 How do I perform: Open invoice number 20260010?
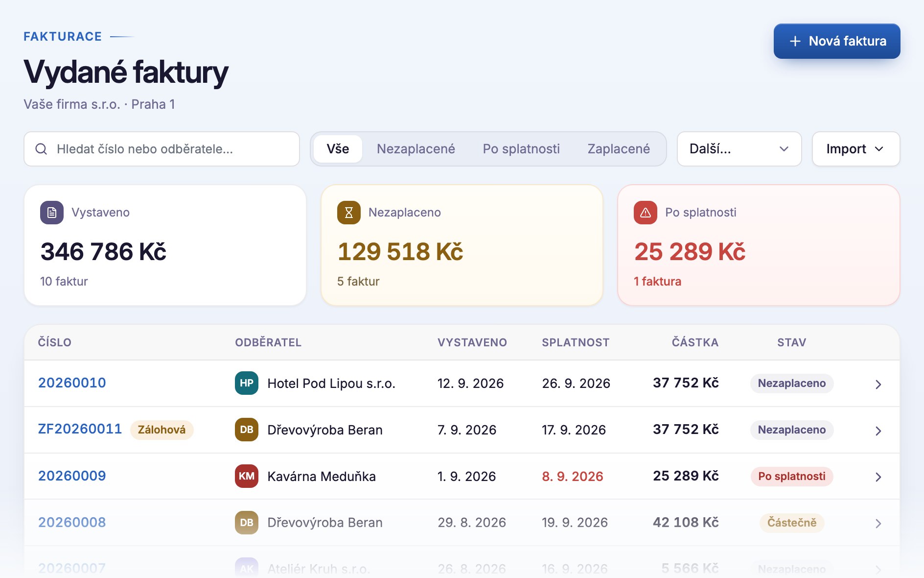pos(72,383)
